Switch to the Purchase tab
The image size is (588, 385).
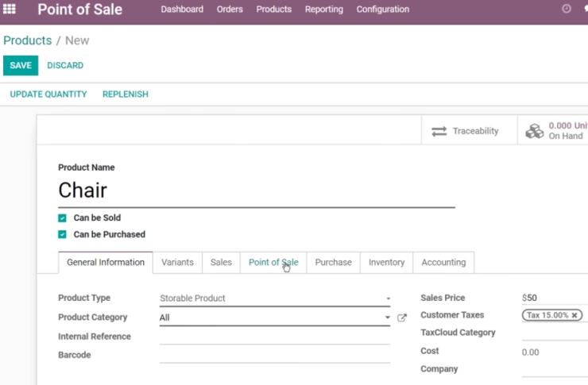coord(334,262)
